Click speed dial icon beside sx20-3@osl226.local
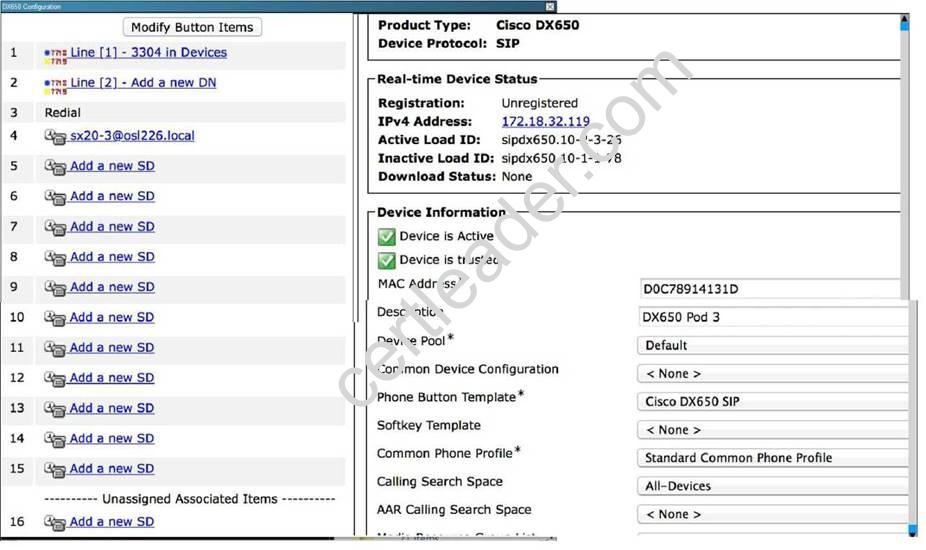Screen dimensions: 926x550 click(x=55, y=137)
